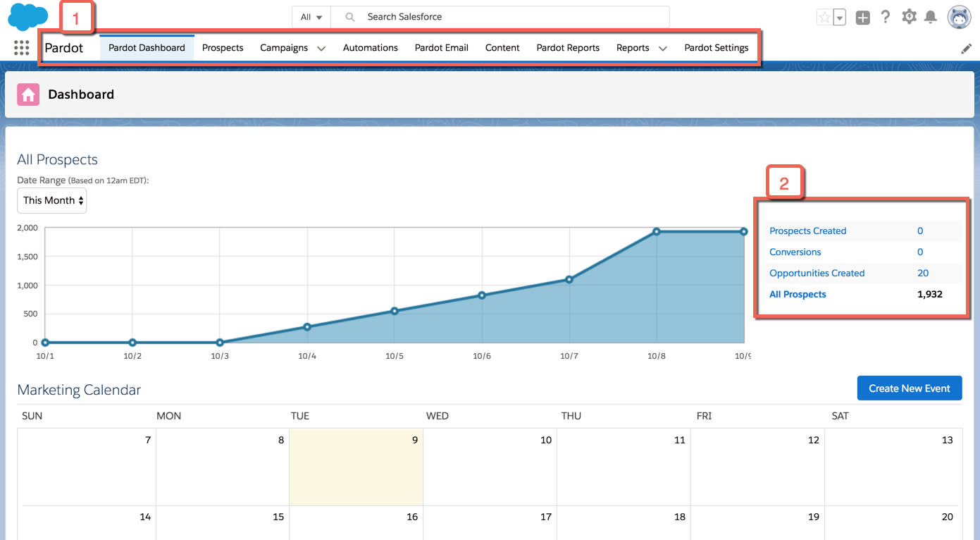Image resolution: width=980 pixels, height=540 pixels.
Task: Open the Reports dropdown chevron
Action: point(662,49)
